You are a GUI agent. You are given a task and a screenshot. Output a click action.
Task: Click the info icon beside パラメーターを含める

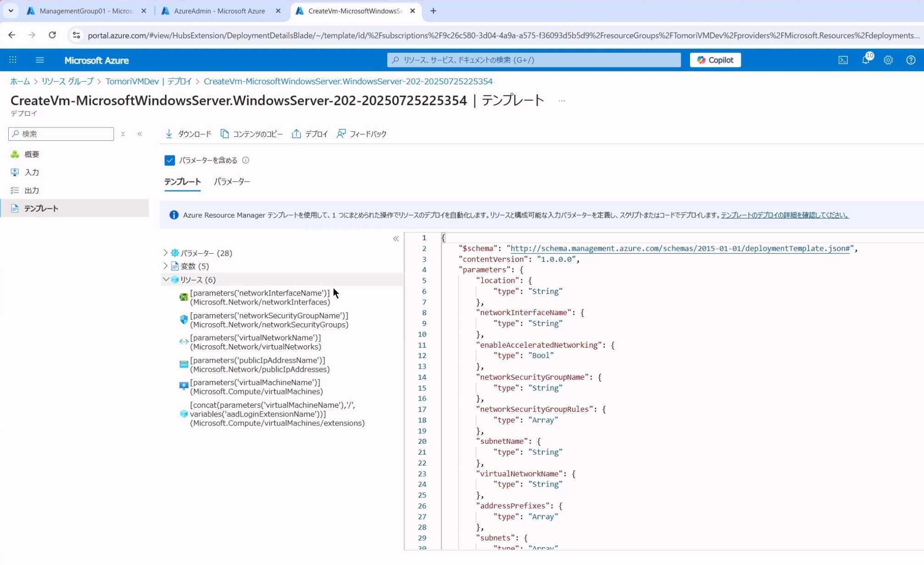coord(246,160)
